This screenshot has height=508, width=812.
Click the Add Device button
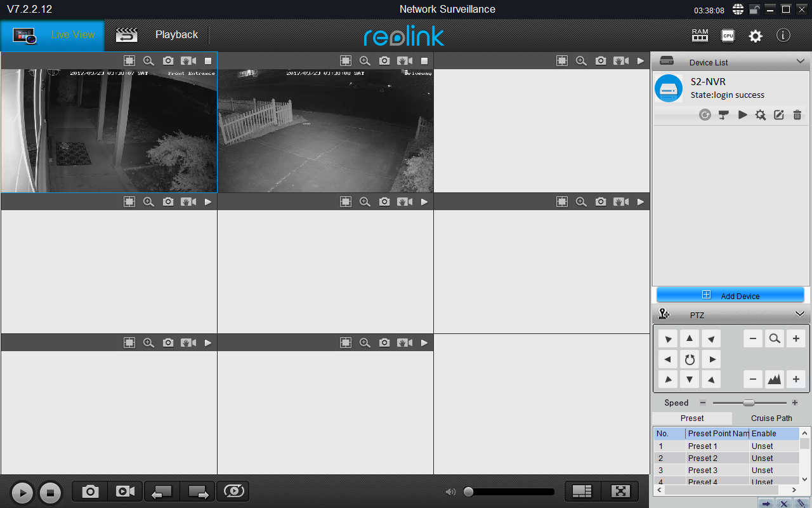click(730, 295)
